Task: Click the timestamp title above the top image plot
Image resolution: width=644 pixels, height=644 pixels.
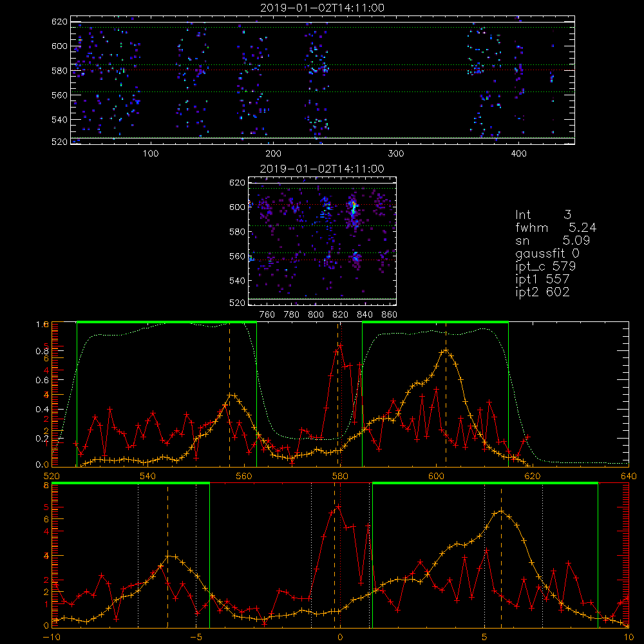Action: (x=323, y=8)
